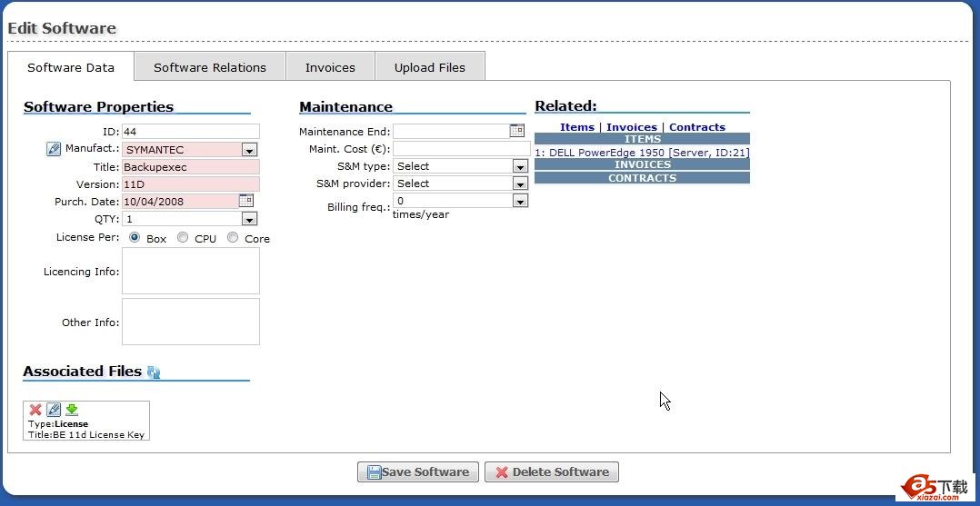
Task: Select the CPU license radio button
Action: click(x=183, y=238)
